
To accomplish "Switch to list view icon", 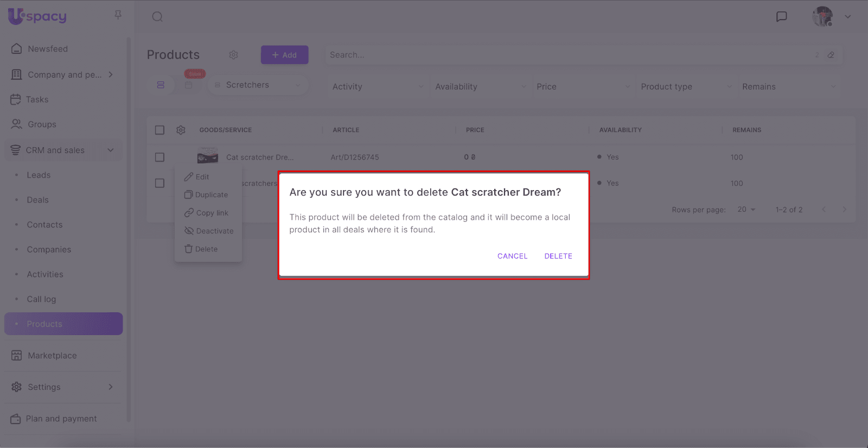I will (x=161, y=85).
